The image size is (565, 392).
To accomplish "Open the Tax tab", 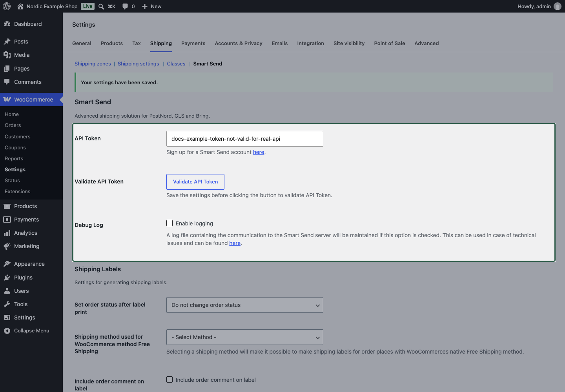I will click(x=137, y=43).
